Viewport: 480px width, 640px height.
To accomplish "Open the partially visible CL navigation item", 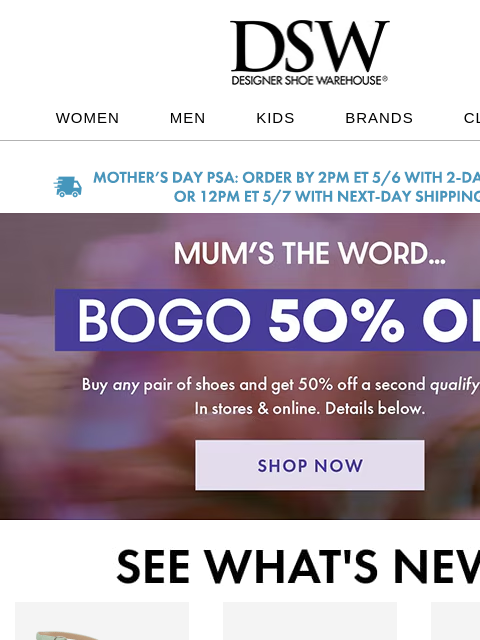I will tap(472, 118).
